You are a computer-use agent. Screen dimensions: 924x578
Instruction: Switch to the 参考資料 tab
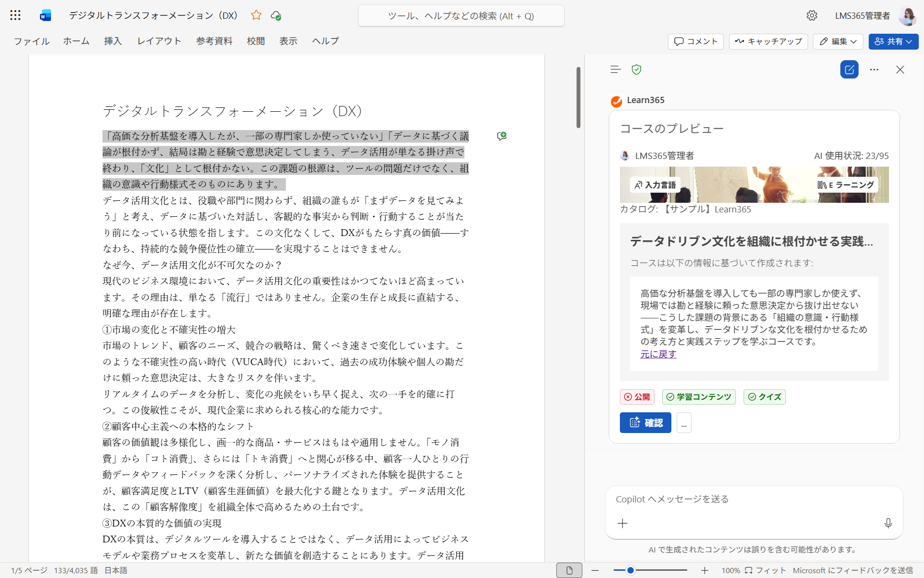click(214, 41)
